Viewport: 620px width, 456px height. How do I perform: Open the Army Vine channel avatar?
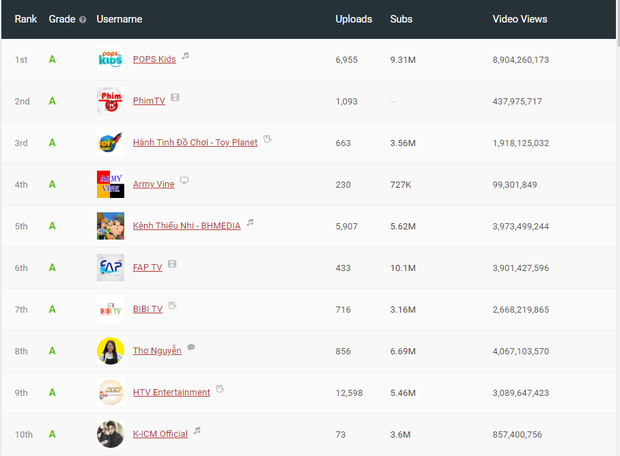110,184
